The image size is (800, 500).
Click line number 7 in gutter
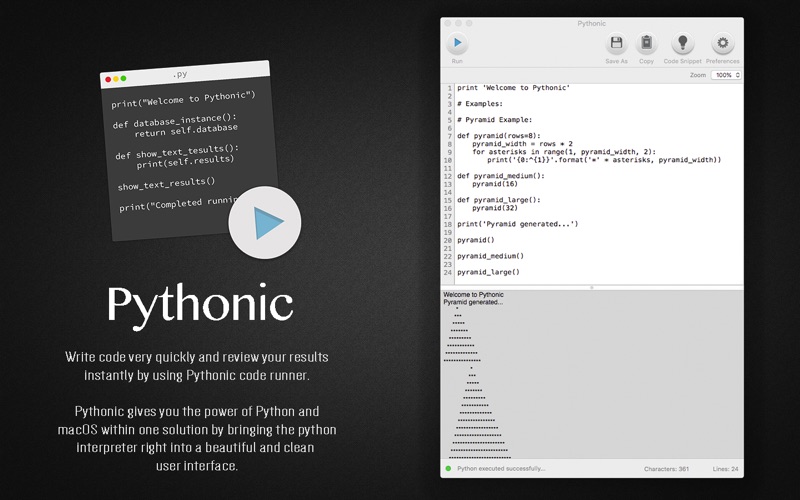point(449,136)
